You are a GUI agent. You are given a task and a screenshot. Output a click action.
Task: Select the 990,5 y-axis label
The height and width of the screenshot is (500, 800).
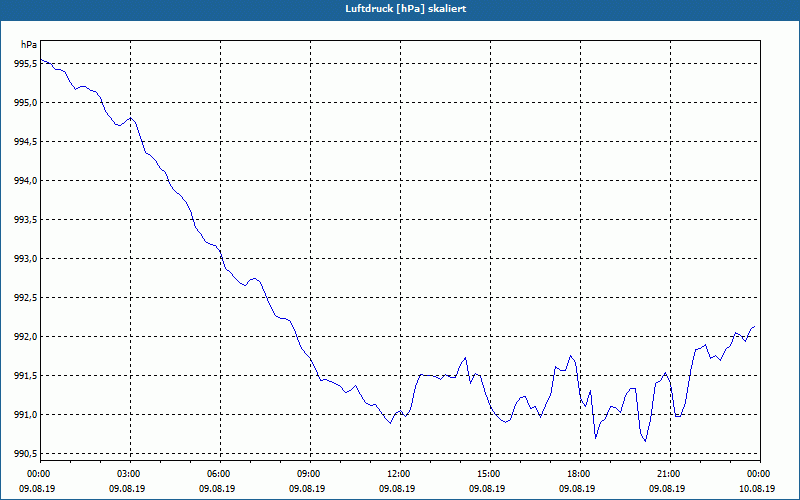(x=25, y=454)
